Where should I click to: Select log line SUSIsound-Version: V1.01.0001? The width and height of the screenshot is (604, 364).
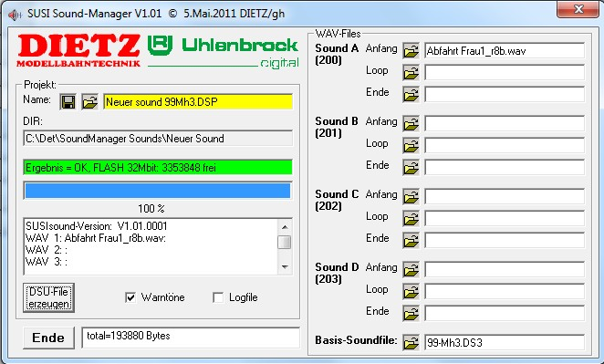tap(97, 226)
